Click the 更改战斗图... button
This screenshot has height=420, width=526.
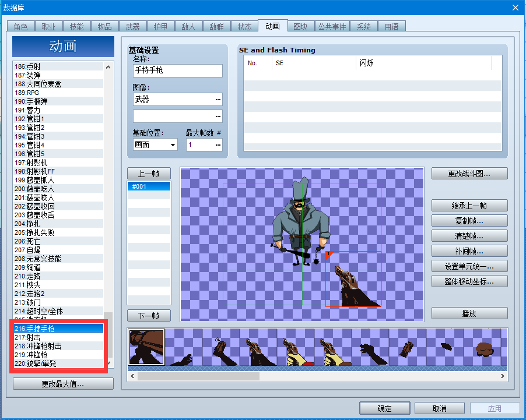(469, 174)
